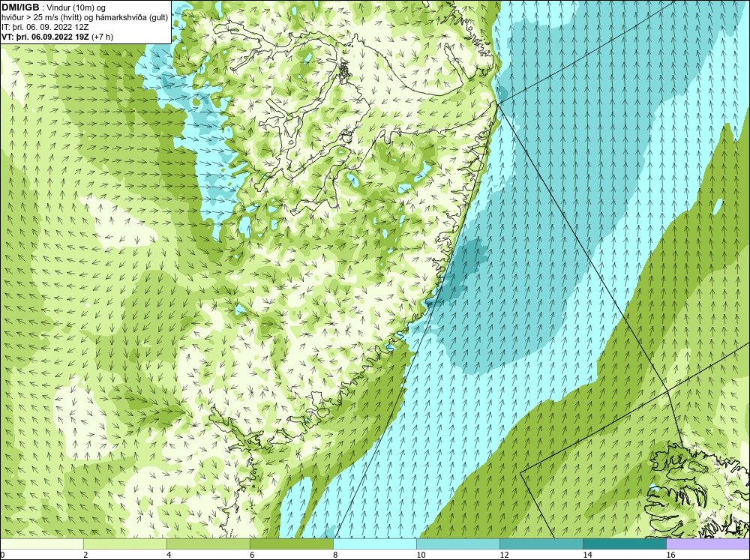
Task: Click the scale label 16
Action: point(670,555)
